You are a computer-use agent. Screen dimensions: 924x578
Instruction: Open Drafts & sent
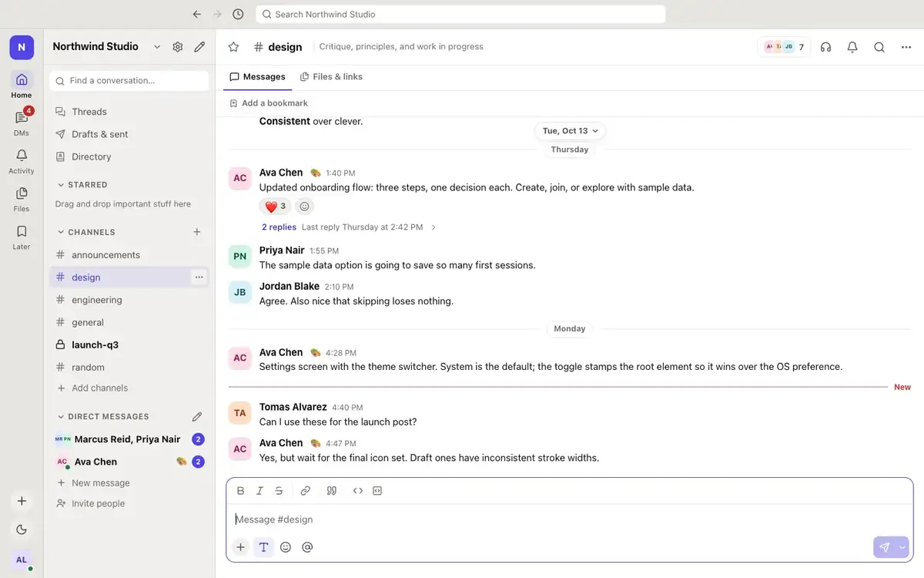point(129,134)
